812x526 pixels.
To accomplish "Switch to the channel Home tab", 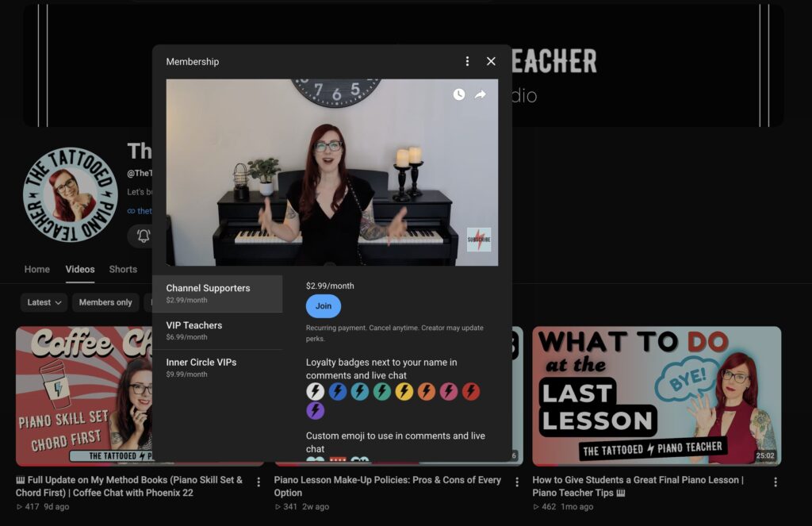I will (36, 270).
